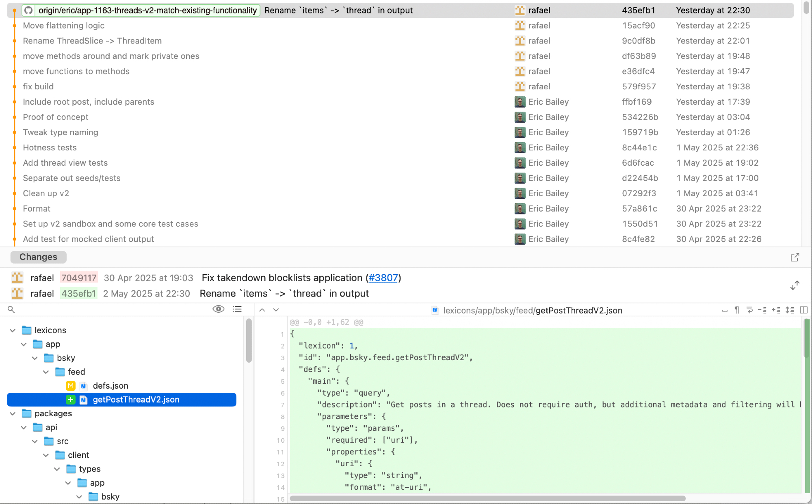Decrease diff context lines
Viewport: 812px width, 504px height.
[762, 310]
